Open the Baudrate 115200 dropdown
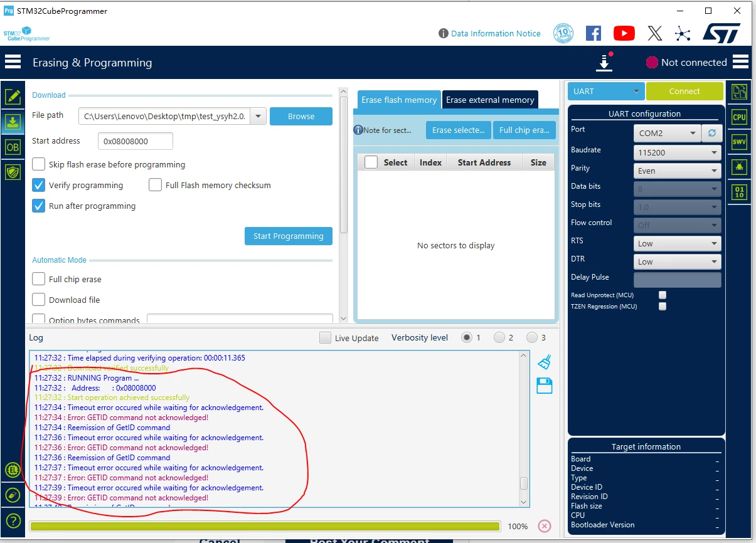The height and width of the screenshot is (543, 756). [678, 152]
